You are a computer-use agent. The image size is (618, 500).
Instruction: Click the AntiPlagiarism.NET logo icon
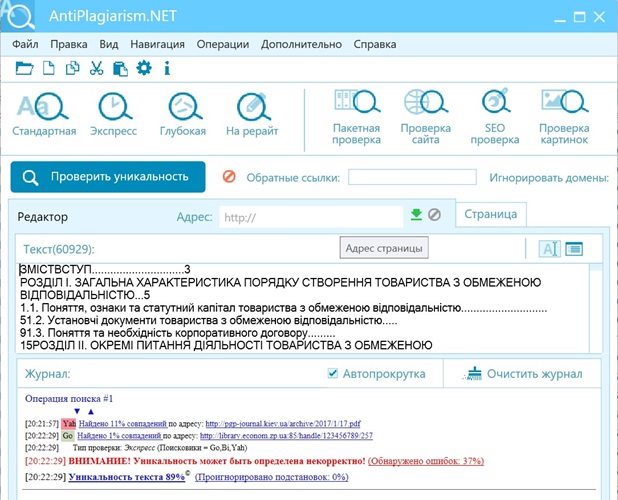pyautogui.click(x=18, y=16)
